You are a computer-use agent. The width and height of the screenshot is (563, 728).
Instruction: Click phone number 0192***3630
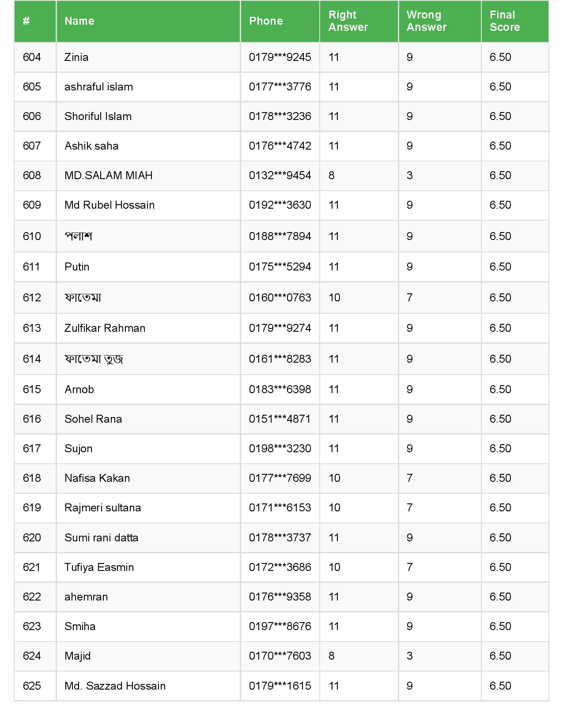click(280, 205)
